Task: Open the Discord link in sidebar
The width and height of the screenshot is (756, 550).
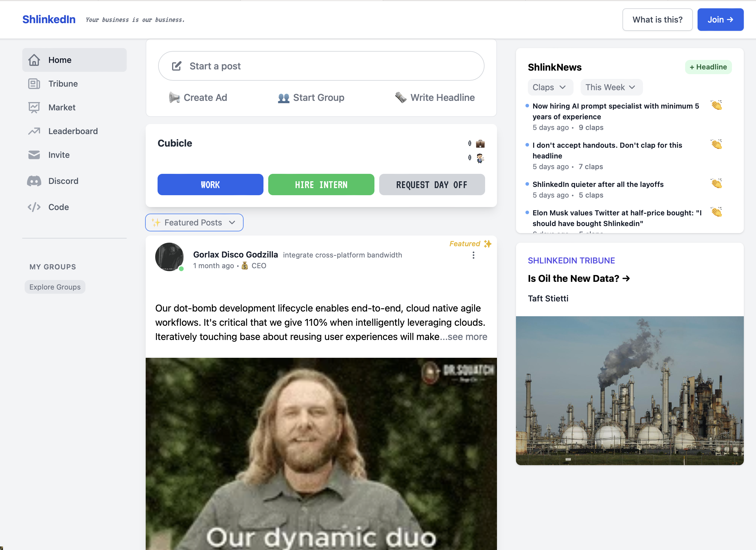Action: pos(74,181)
